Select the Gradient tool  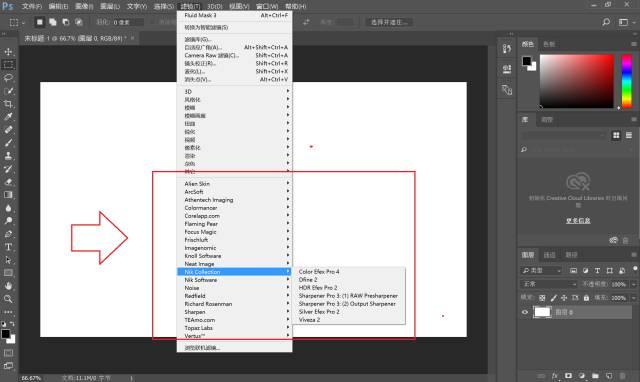pyautogui.click(x=8, y=195)
